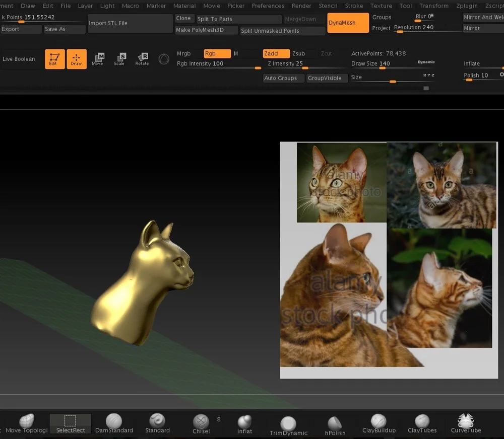The height and width of the screenshot is (439, 504).
Task: Activate the Edit mode icon
Action: coord(54,59)
